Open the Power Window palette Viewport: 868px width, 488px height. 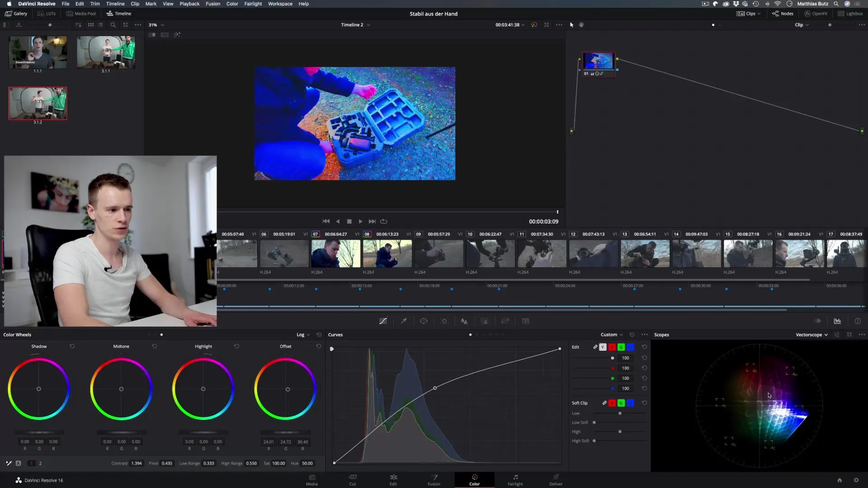[424, 321]
